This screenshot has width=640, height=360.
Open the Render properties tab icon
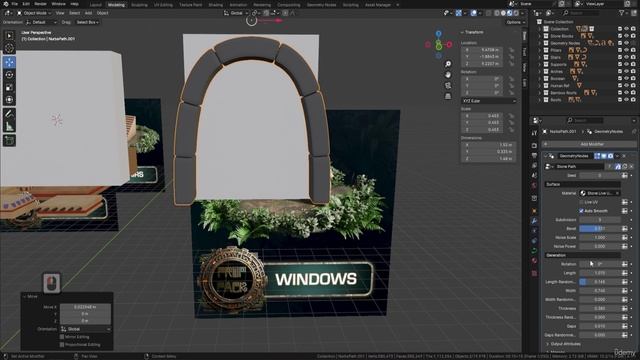click(x=534, y=145)
